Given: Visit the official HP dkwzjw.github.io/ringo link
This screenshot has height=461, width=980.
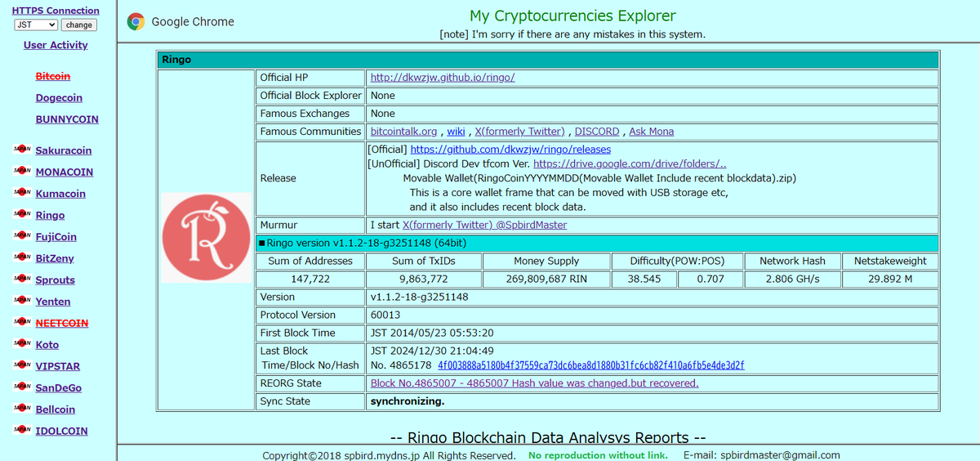Looking at the screenshot, I should [443, 78].
